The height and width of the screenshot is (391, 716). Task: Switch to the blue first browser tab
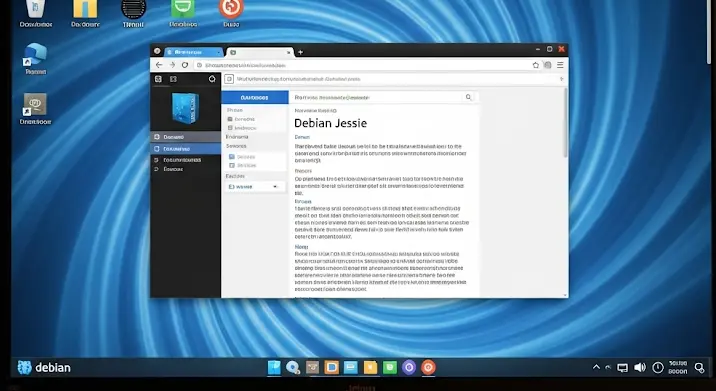click(x=193, y=52)
